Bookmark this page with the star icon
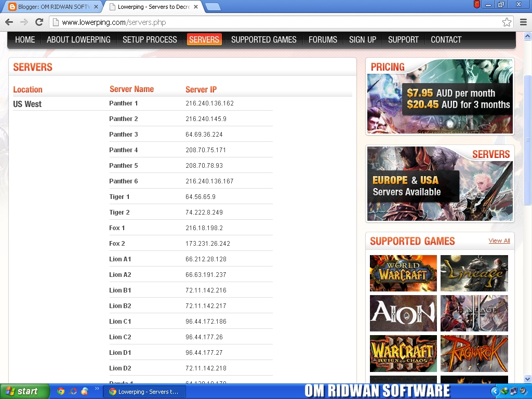This screenshot has width=532, height=399. pos(507,22)
